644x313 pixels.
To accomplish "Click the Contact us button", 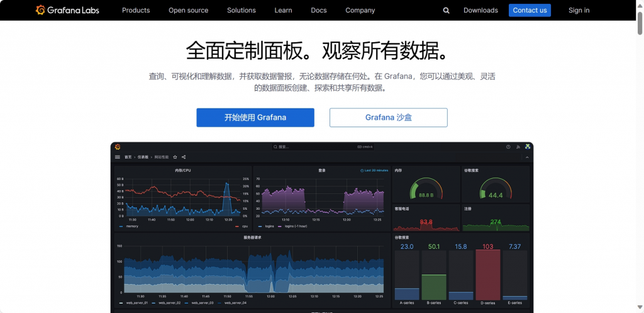I will coord(530,10).
